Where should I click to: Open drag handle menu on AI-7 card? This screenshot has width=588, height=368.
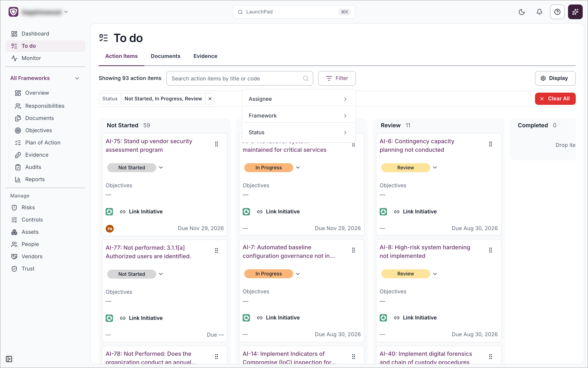point(353,250)
